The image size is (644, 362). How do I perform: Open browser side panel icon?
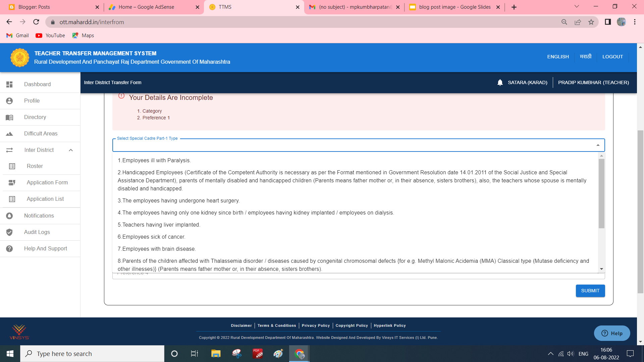click(608, 22)
